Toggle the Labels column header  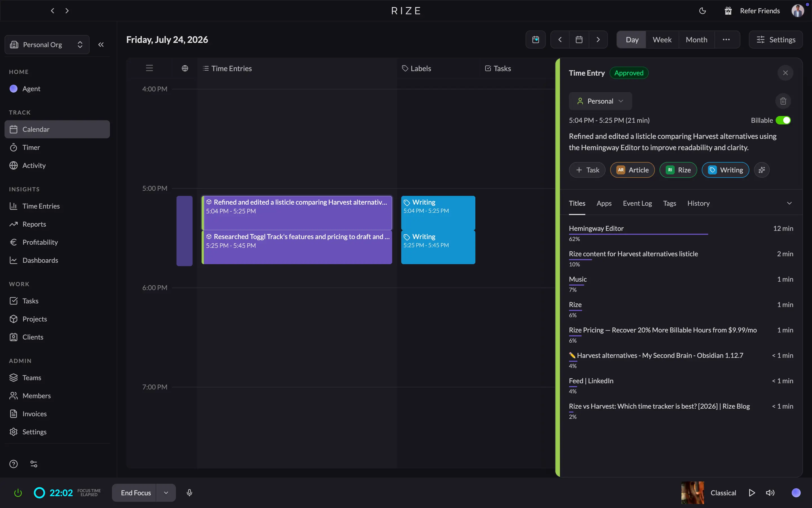coord(416,69)
